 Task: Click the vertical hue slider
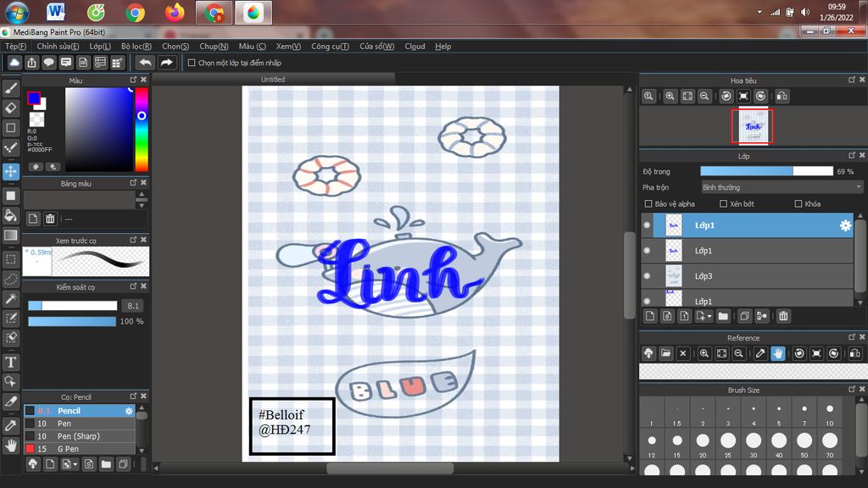(142, 130)
